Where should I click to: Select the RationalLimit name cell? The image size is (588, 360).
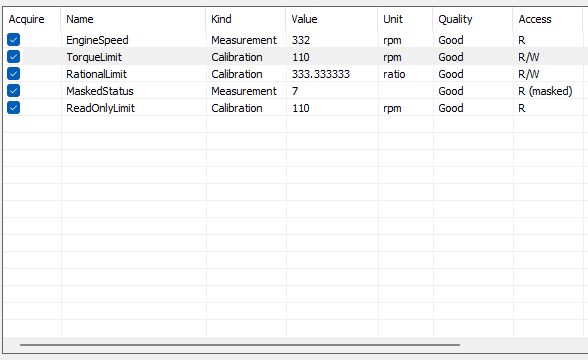click(96, 74)
